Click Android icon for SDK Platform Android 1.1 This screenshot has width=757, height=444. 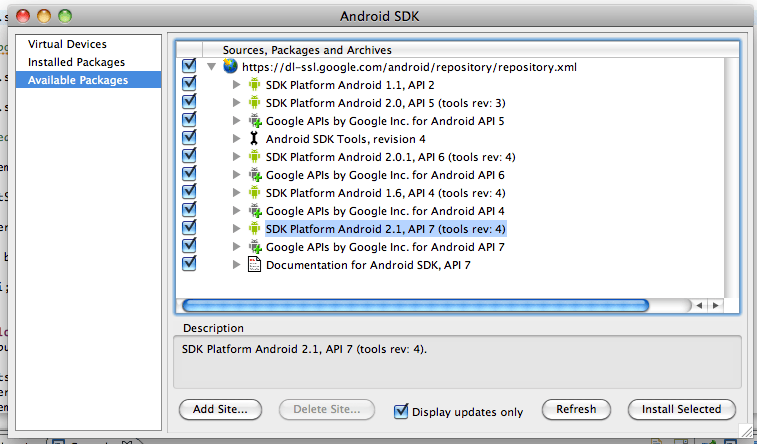pos(254,84)
